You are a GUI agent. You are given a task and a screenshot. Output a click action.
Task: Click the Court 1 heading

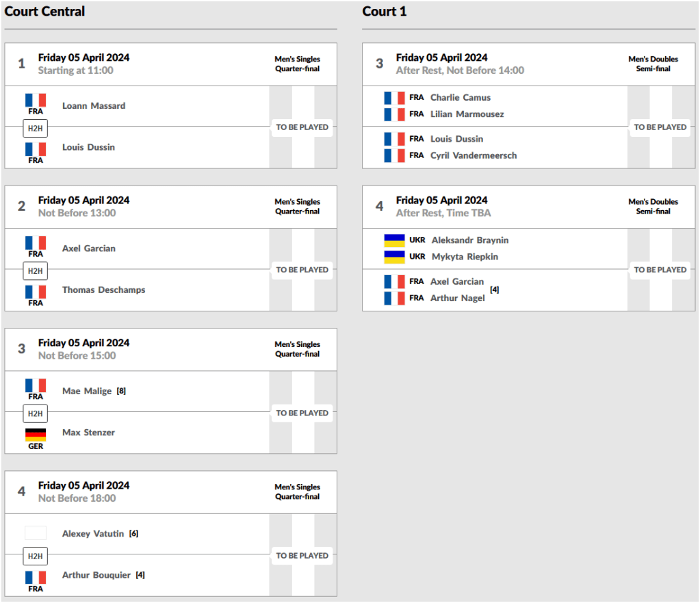click(x=385, y=12)
